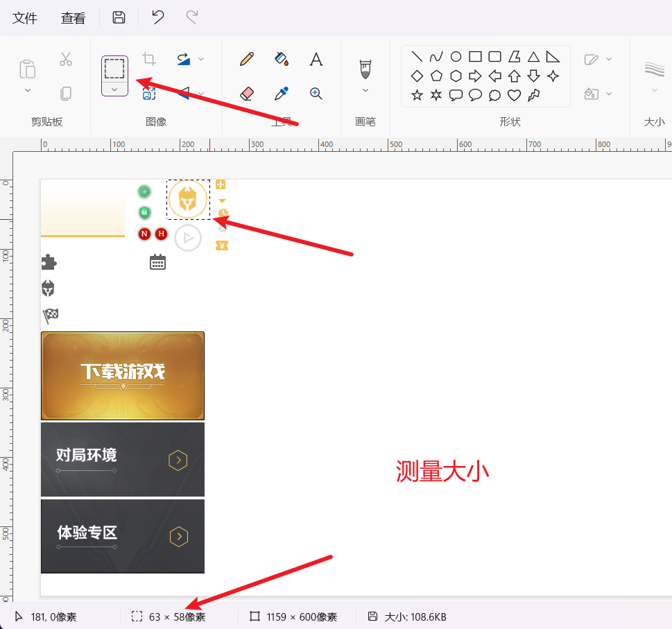Choose the diamond shape
Viewport: 672px width, 629px height.
click(x=417, y=76)
